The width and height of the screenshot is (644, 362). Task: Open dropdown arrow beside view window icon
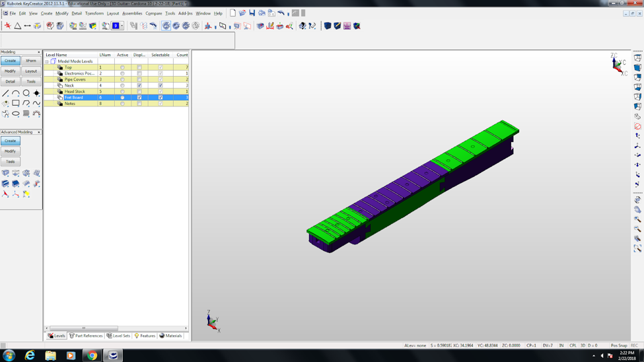230,26
